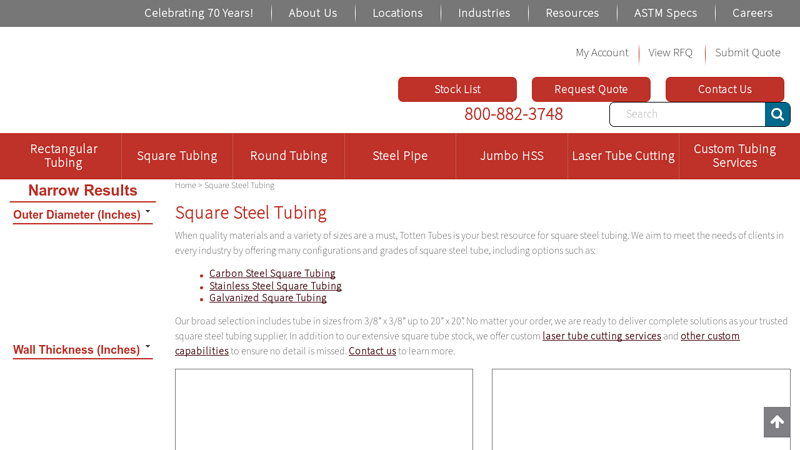Click the Stock List button

pos(457,89)
